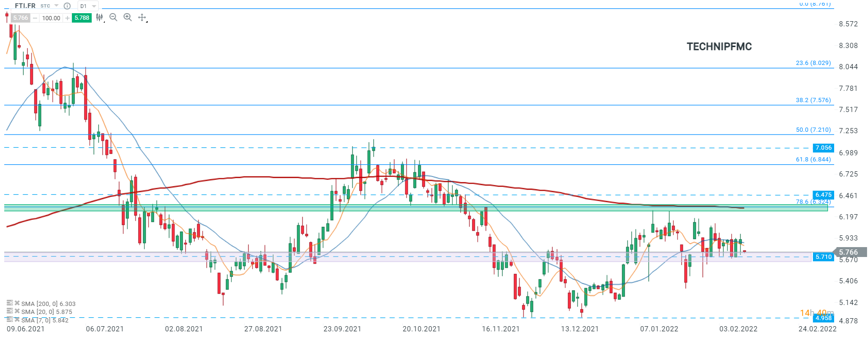Select the green 78.6 Fibonacci zone rectangle
Viewport: 868px width, 337px height.
point(416,208)
